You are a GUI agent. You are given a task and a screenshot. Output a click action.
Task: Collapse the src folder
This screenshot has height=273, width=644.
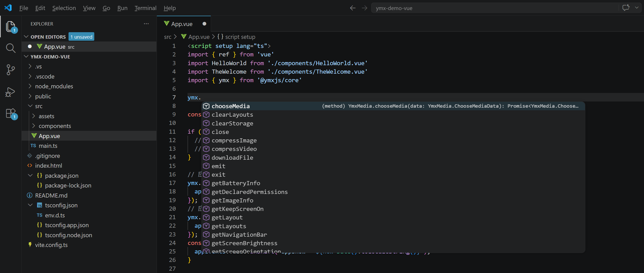click(x=30, y=106)
